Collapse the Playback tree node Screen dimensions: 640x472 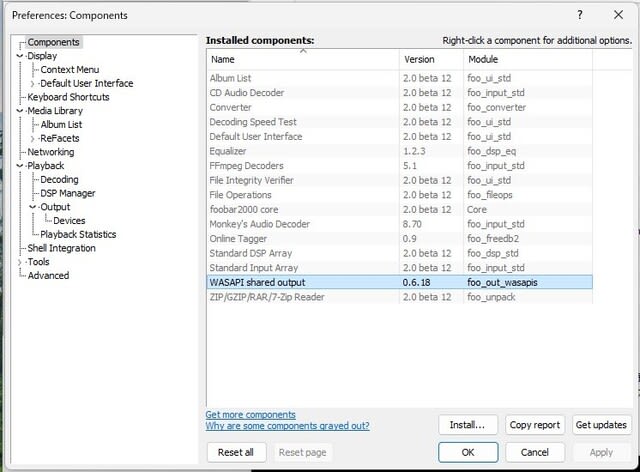pos(19,166)
